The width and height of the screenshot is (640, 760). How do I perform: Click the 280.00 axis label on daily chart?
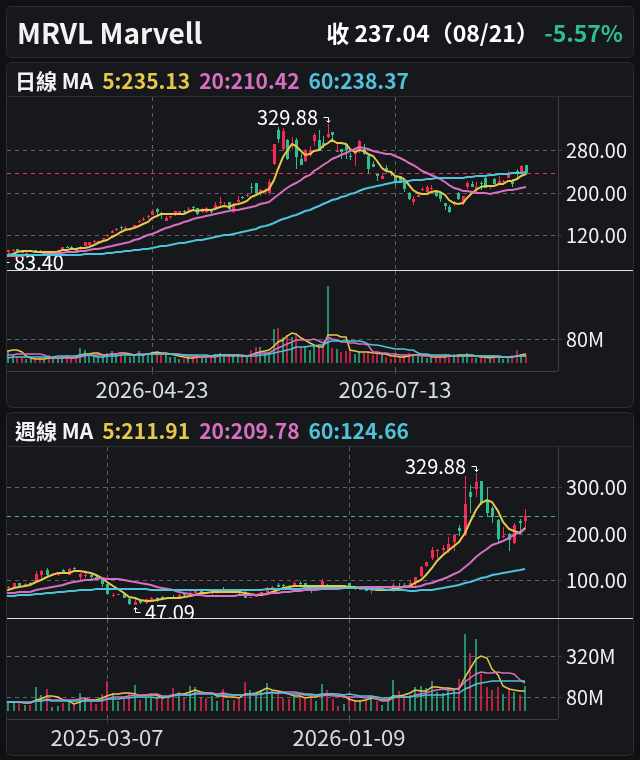596,151
